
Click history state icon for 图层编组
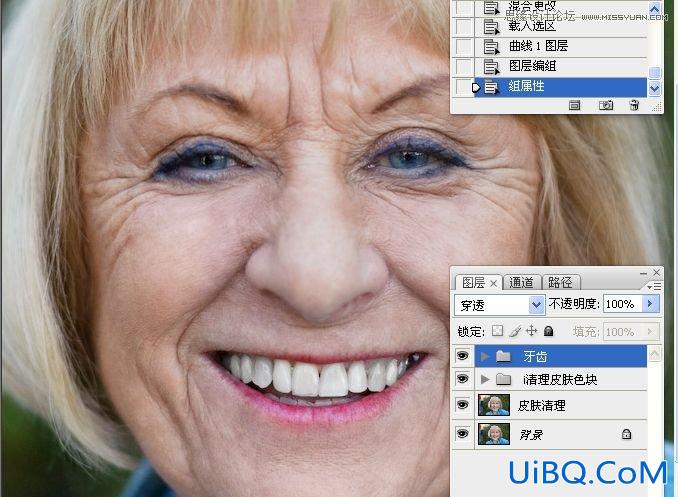(491, 67)
